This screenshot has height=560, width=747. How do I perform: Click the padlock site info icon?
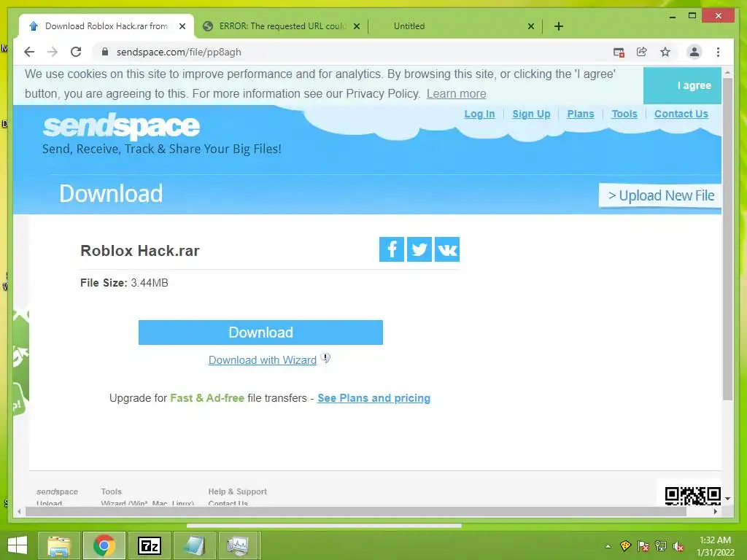(105, 52)
